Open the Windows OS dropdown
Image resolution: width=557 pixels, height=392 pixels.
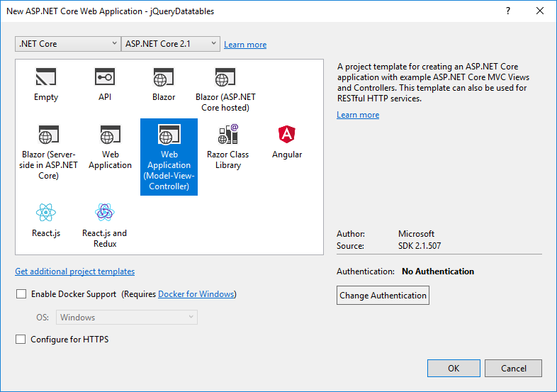tap(127, 318)
